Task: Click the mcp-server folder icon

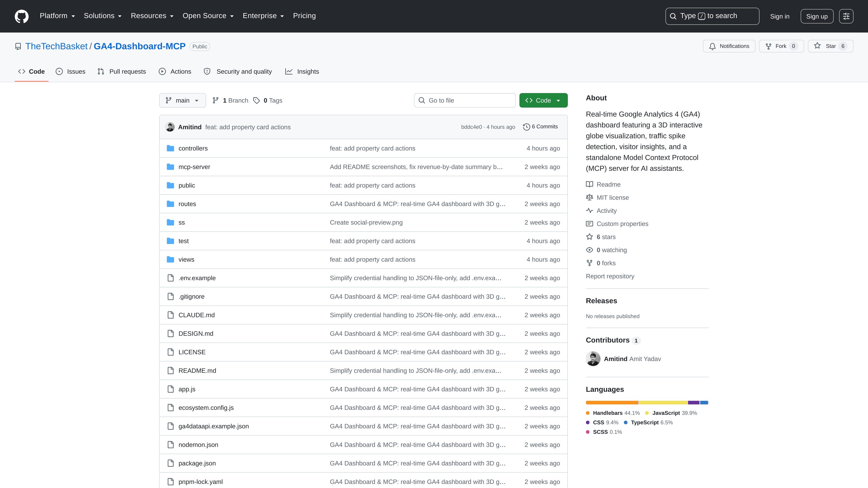Action: (170, 167)
